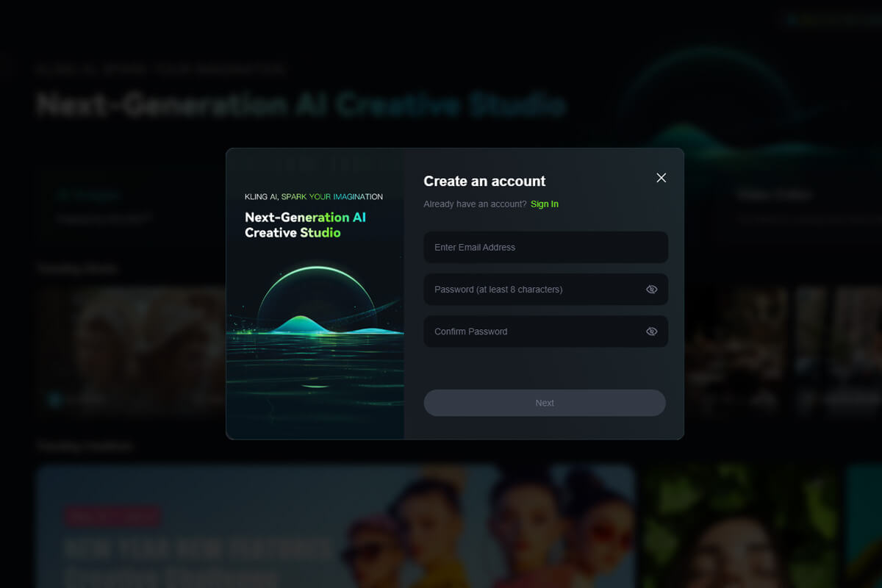
Task: Click the blurred thumbnail right of the dialog
Action: [735, 345]
